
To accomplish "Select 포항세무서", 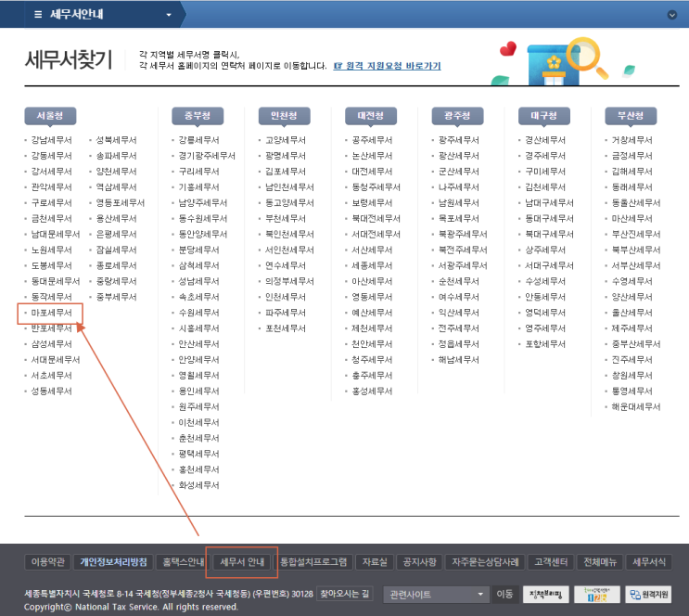I will click(x=545, y=344).
